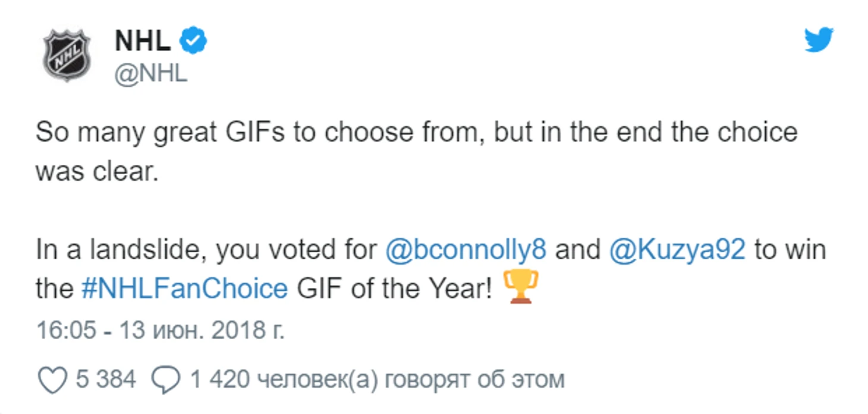Like the tweet with the heart icon
The width and height of the screenshot is (868, 414).
pos(52,380)
